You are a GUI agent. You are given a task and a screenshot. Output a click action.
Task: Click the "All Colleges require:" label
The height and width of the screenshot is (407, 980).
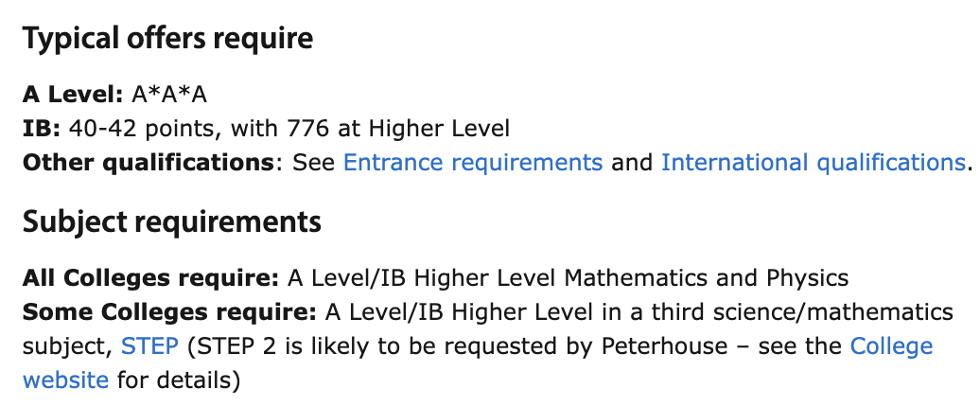(x=150, y=278)
